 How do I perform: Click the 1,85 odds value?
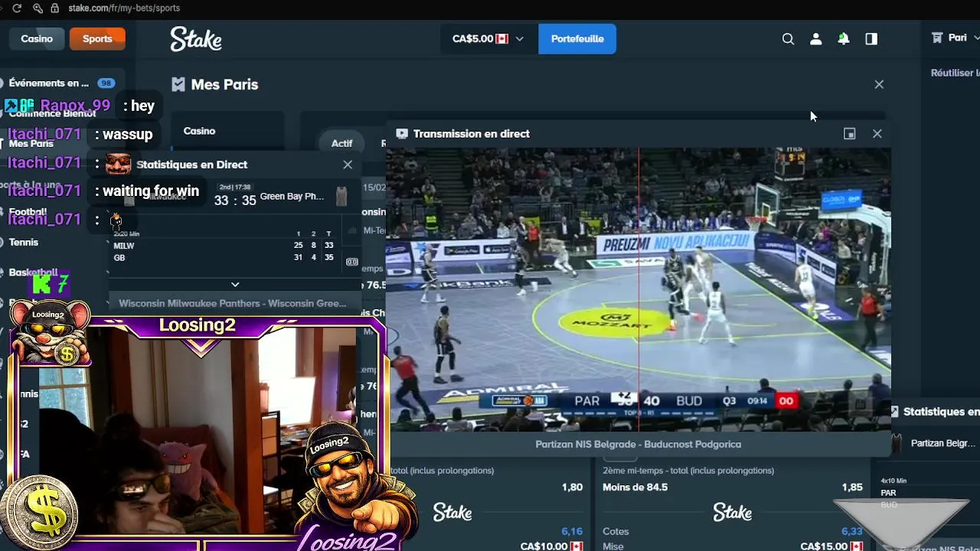pyautogui.click(x=852, y=487)
